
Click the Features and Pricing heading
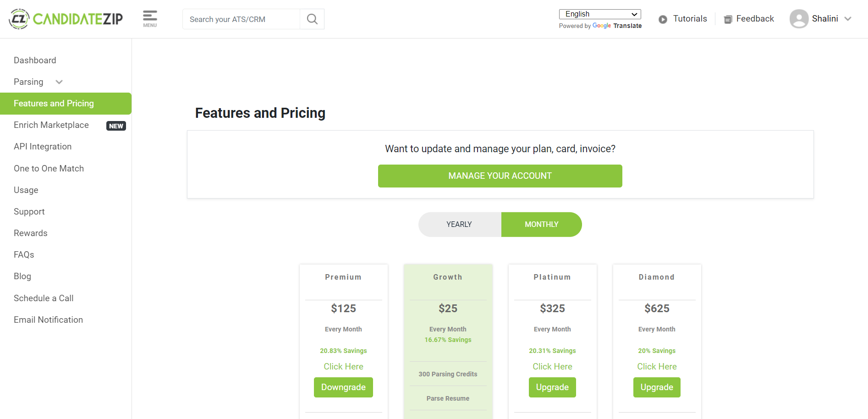[260, 113]
